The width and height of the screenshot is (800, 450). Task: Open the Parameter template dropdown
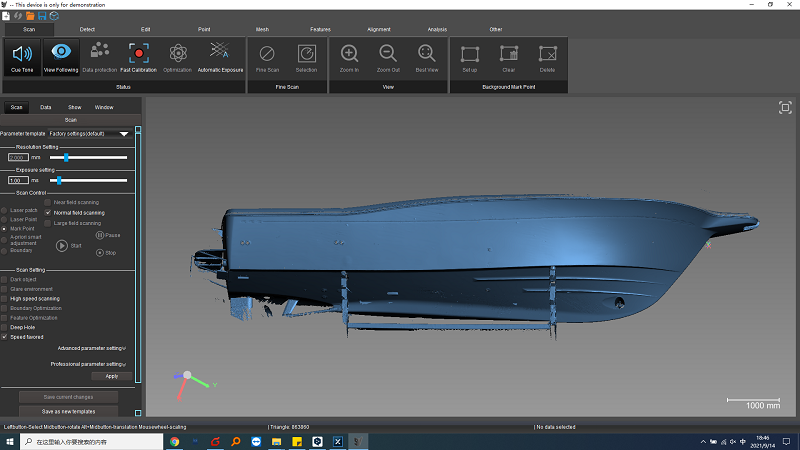click(x=124, y=133)
